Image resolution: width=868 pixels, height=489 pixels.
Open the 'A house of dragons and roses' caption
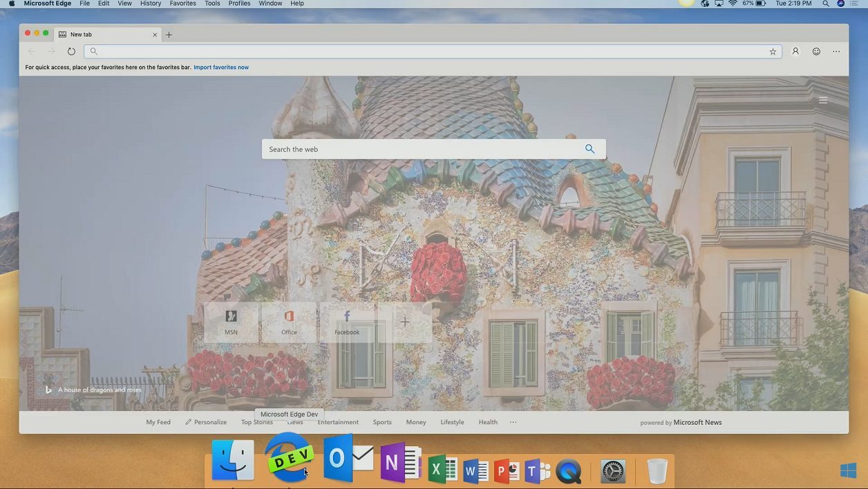point(100,390)
